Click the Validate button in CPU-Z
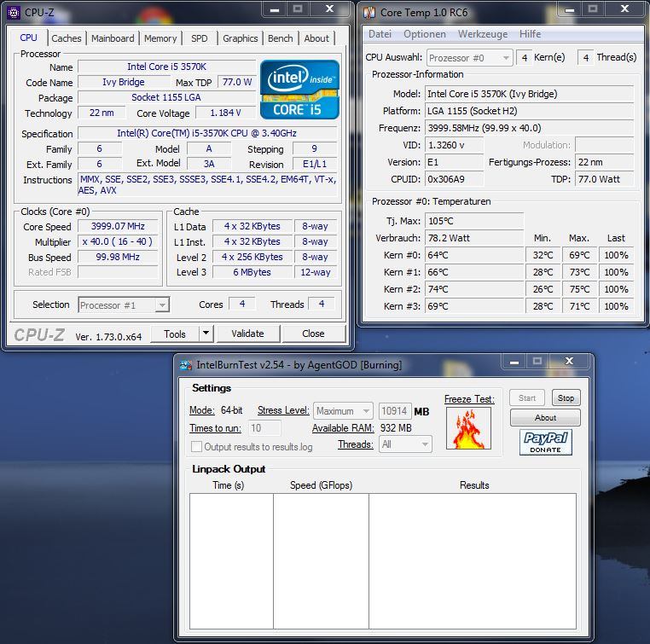Viewport: 650px width, 644px height. pyautogui.click(x=248, y=334)
